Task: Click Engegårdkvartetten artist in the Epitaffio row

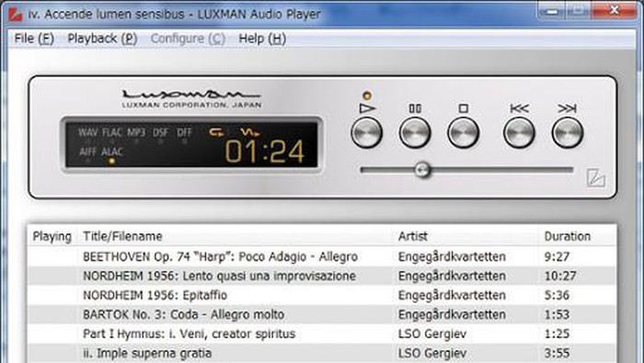Action: (452, 295)
